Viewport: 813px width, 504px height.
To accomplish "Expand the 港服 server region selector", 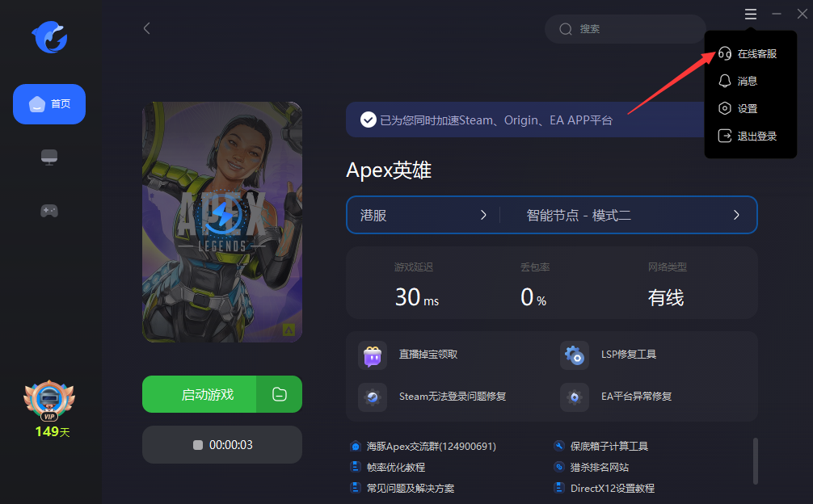I will pyautogui.click(x=423, y=215).
